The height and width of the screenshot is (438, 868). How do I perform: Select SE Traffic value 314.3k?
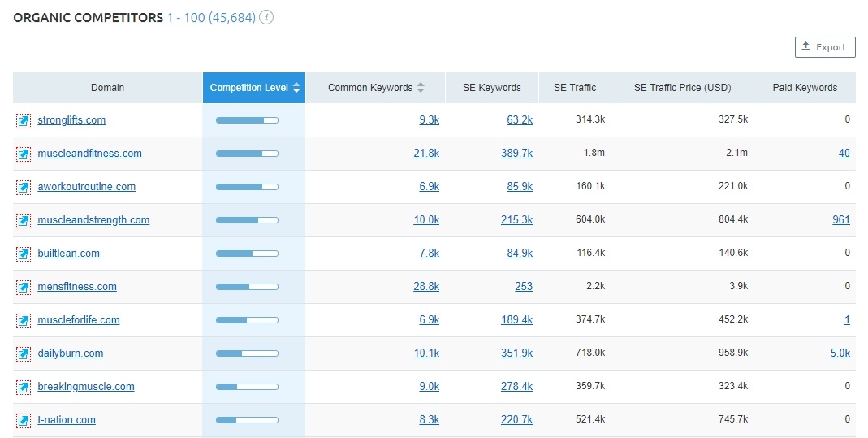[x=590, y=119]
